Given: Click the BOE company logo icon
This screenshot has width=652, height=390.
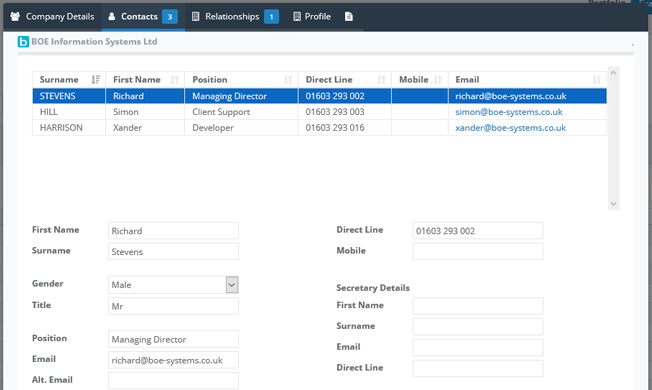Looking at the screenshot, I should coord(23,42).
